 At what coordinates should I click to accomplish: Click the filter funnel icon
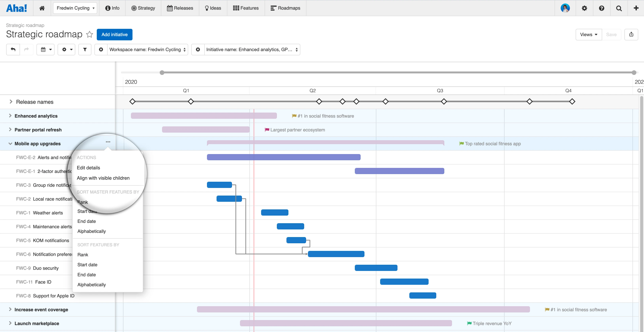[x=85, y=50]
